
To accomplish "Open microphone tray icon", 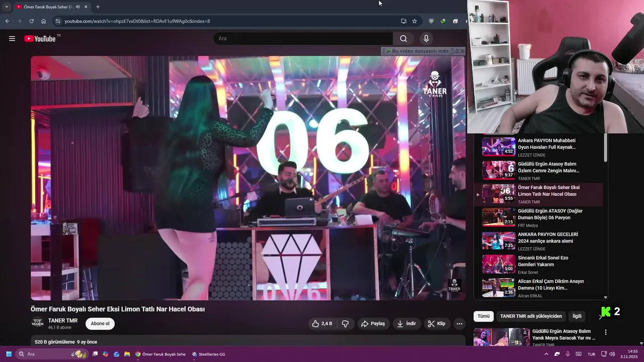I will click(x=568, y=354).
